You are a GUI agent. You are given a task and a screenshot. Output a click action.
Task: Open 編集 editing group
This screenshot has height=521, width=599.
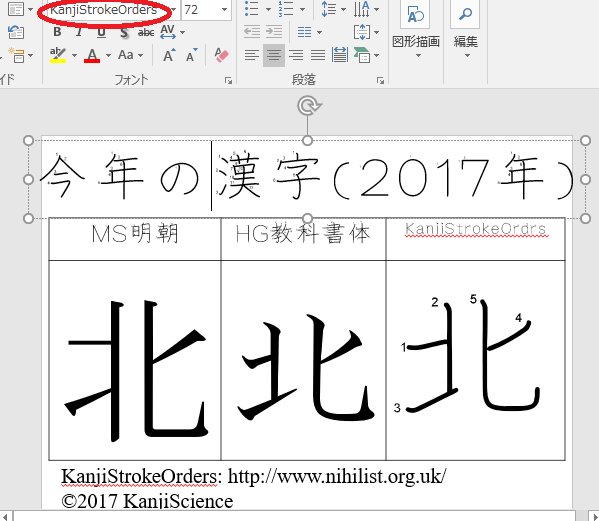click(465, 31)
